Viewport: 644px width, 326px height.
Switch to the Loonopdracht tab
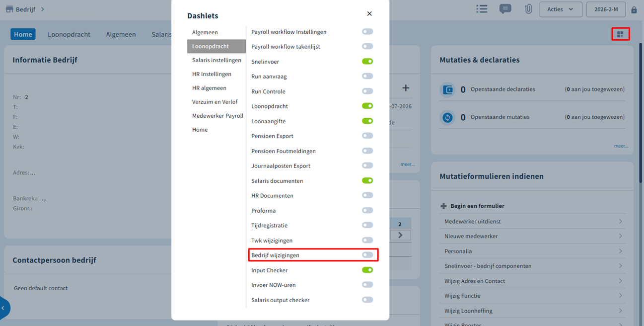click(69, 34)
